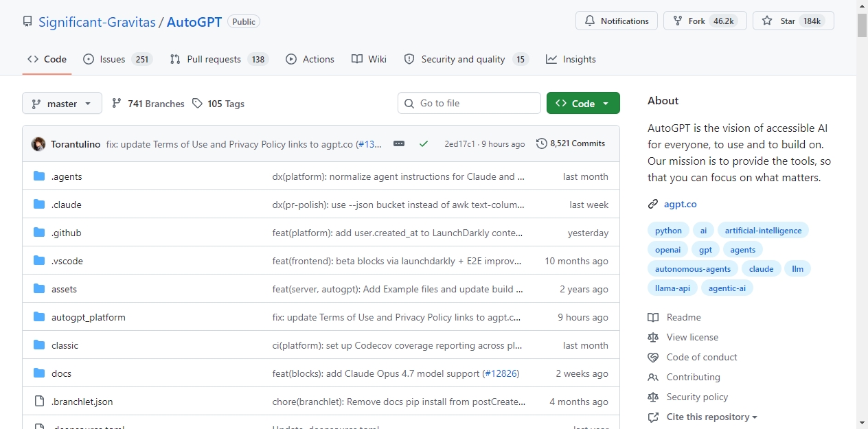Click the folder icon next to .agents
The width and height of the screenshot is (868, 429).
pyautogui.click(x=39, y=176)
